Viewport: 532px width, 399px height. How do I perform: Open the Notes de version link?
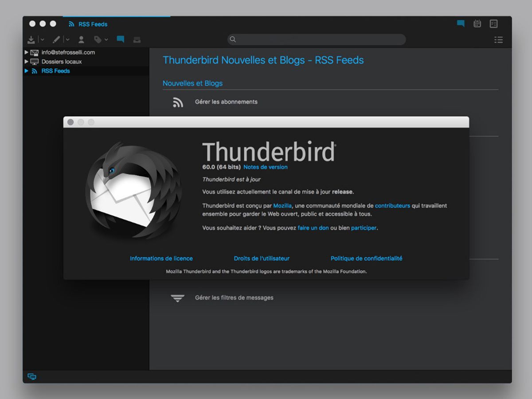click(265, 167)
